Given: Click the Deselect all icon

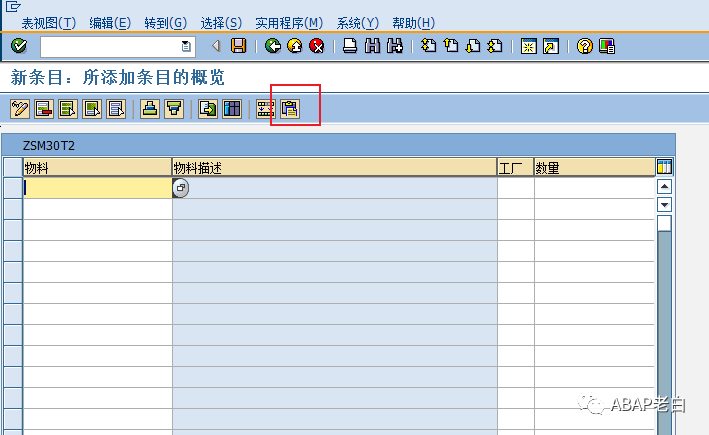Looking at the screenshot, I should click(x=116, y=109).
